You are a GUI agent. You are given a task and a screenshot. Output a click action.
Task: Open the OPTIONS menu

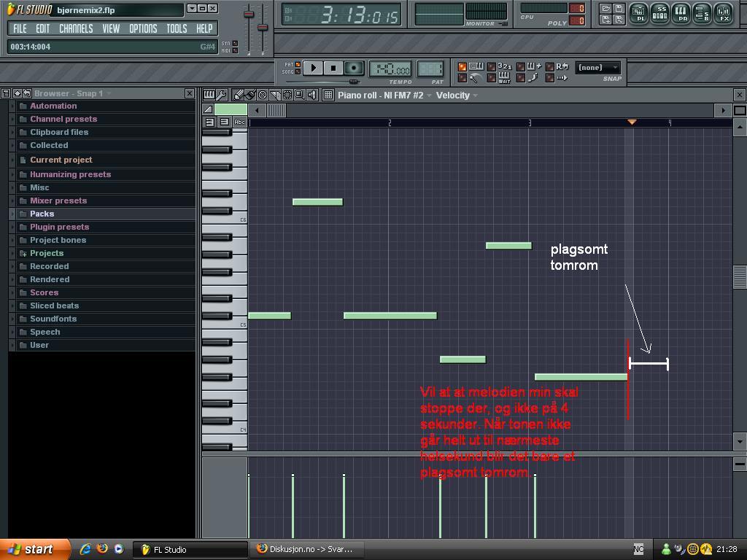click(x=143, y=28)
